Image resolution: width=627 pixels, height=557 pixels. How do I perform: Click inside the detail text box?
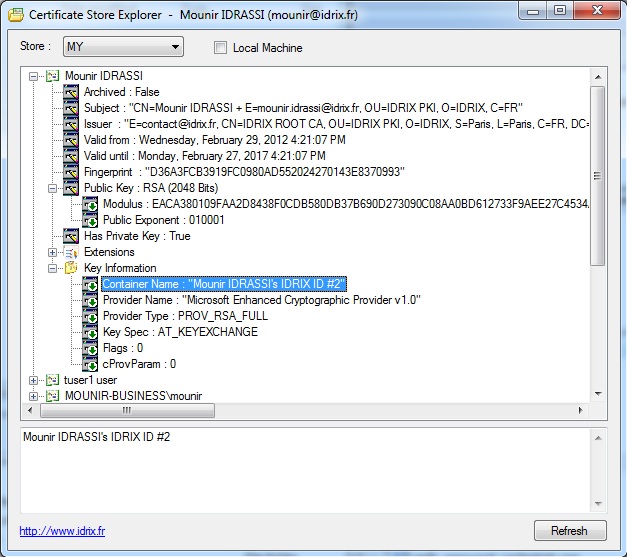(x=306, y=471)
